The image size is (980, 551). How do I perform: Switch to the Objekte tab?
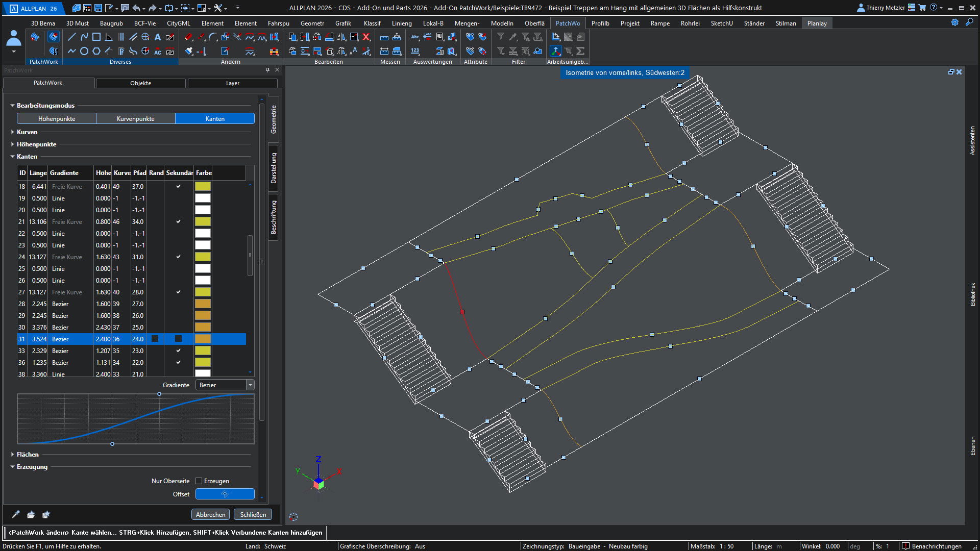click(140, 83)
